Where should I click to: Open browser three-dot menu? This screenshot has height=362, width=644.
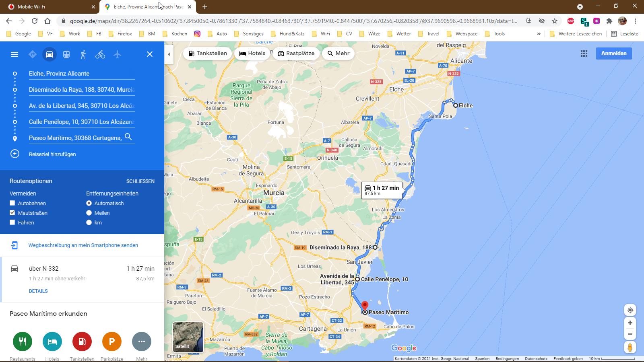click(635, 21)
